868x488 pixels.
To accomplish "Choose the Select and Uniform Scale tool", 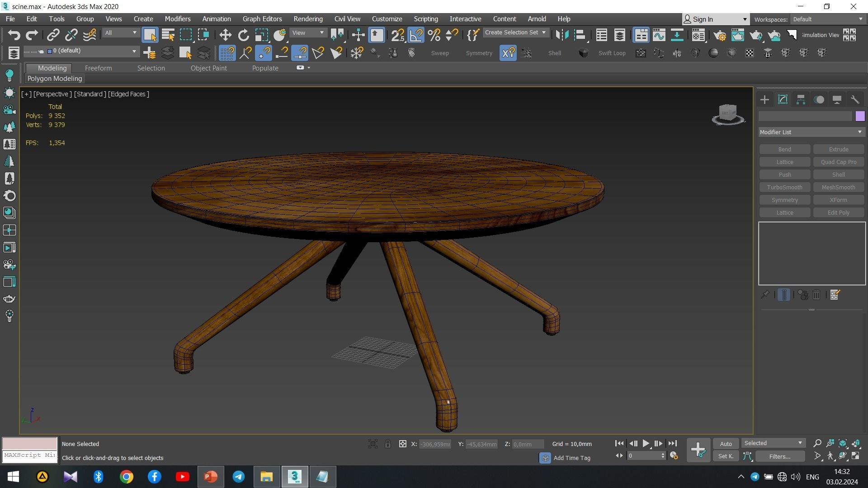I will (261, 35).
